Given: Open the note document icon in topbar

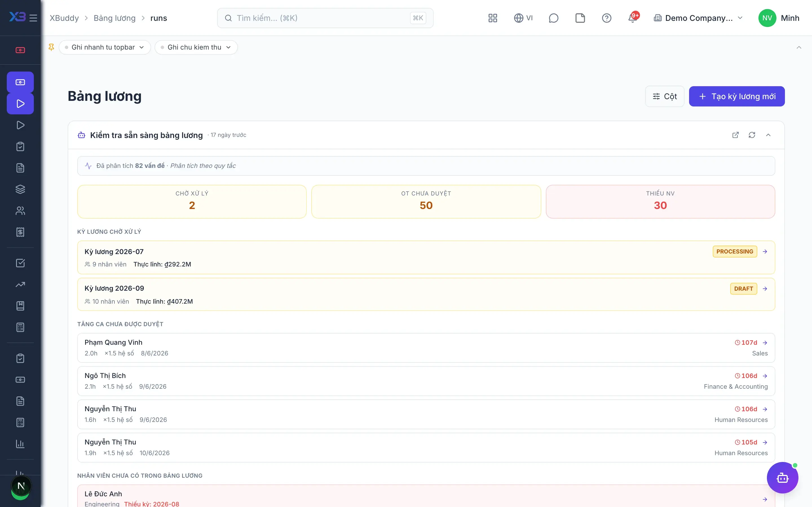Looking at the screenshot, I should (580, 18).
